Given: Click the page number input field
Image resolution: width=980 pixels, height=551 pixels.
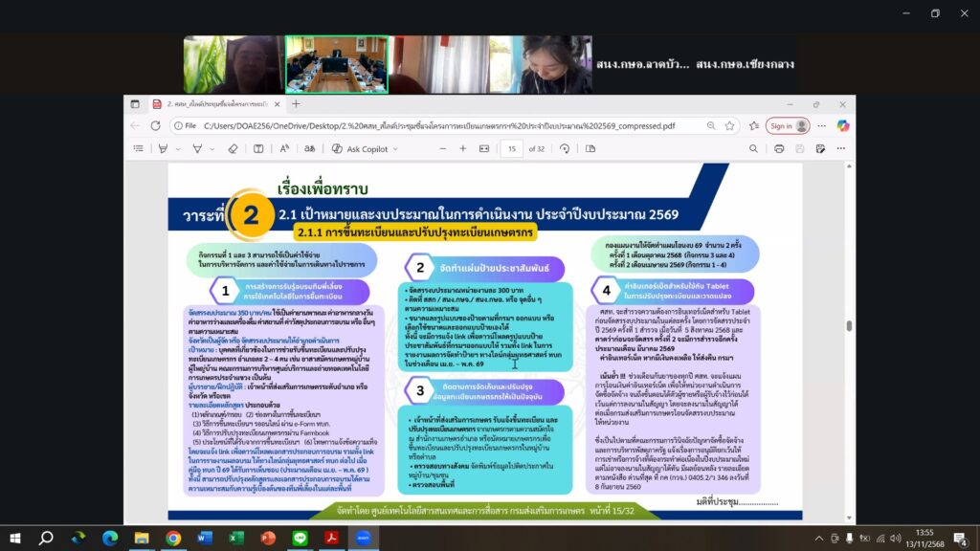Looking at the screenshot, I should point(512,148).
